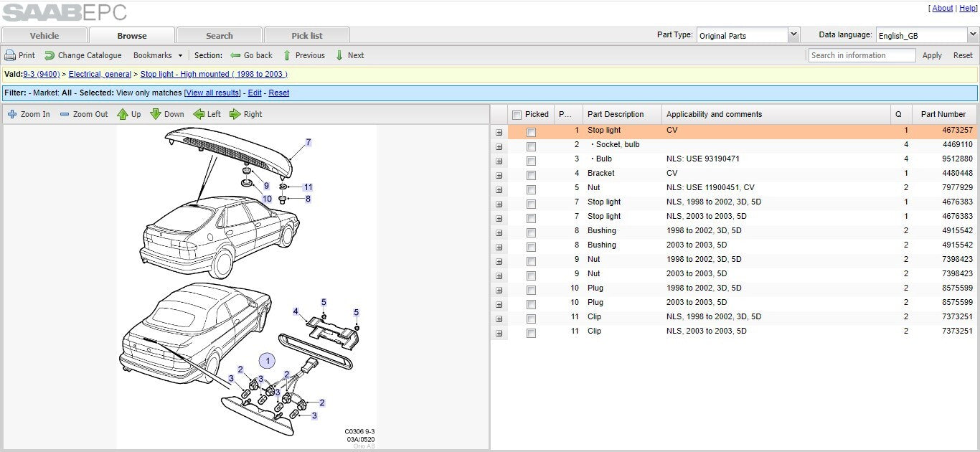
Task: Zoom Out of the diagram
Action: tap(83, 114)
